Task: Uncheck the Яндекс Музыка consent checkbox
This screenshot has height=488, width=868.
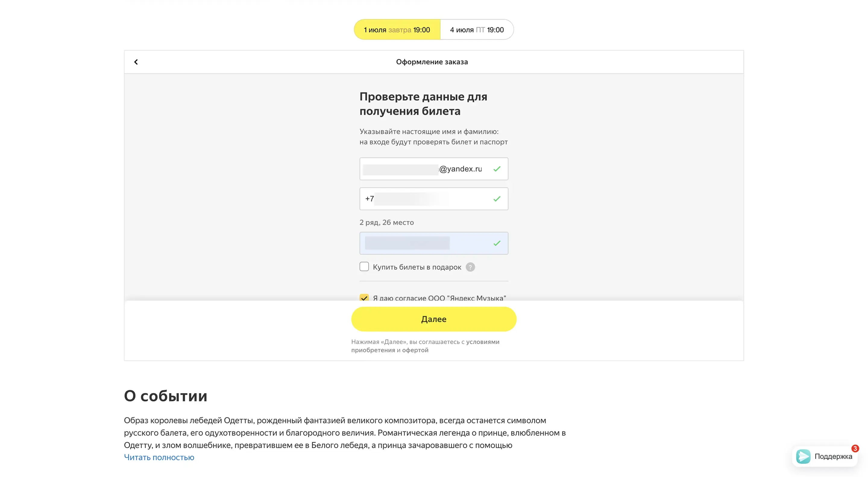Action: [x=364, y=297]
